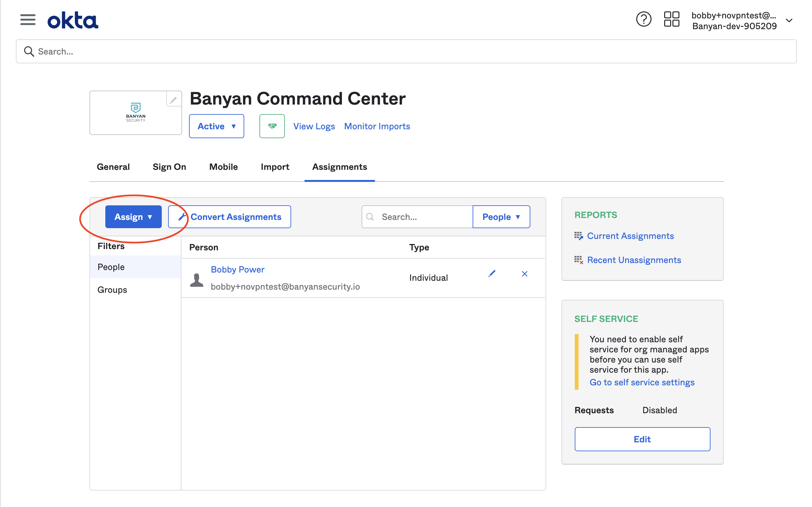Open the People search filter dropdown

(x=501, y=217)
